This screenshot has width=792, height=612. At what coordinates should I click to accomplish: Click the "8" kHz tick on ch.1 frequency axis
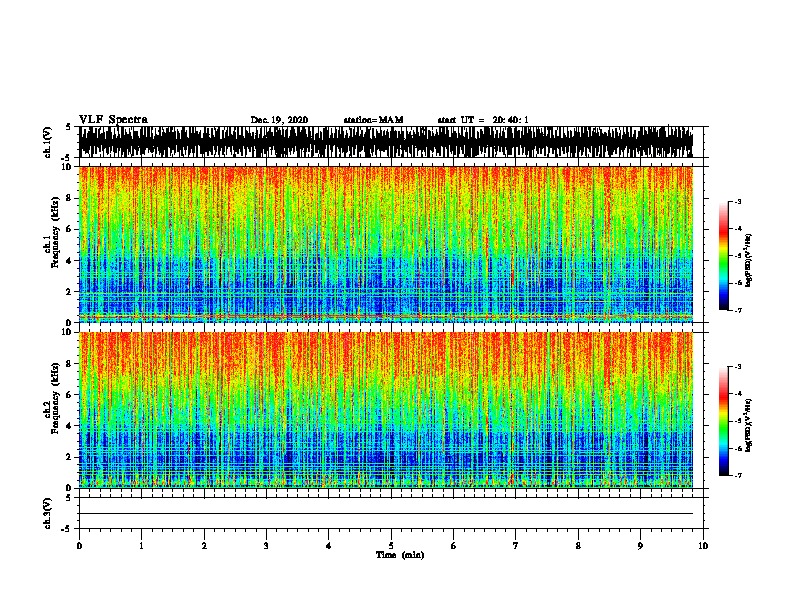[69, 198]
